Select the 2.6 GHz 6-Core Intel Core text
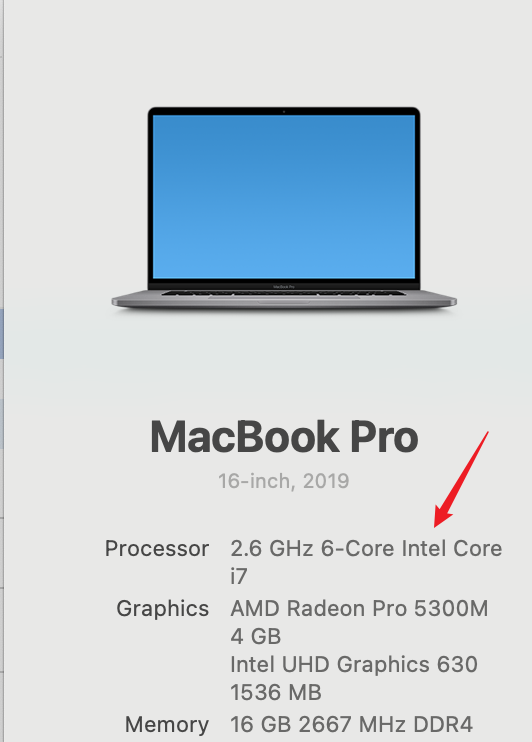Image resolution: width=532 pixels, height=742 pixels. (x=366, y=548)
